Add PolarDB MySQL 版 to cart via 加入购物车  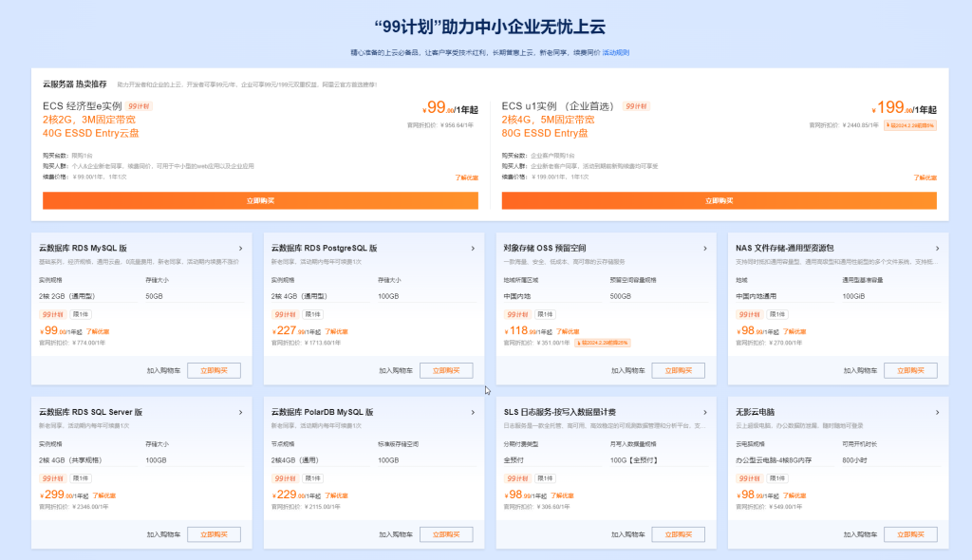point(396,534)
